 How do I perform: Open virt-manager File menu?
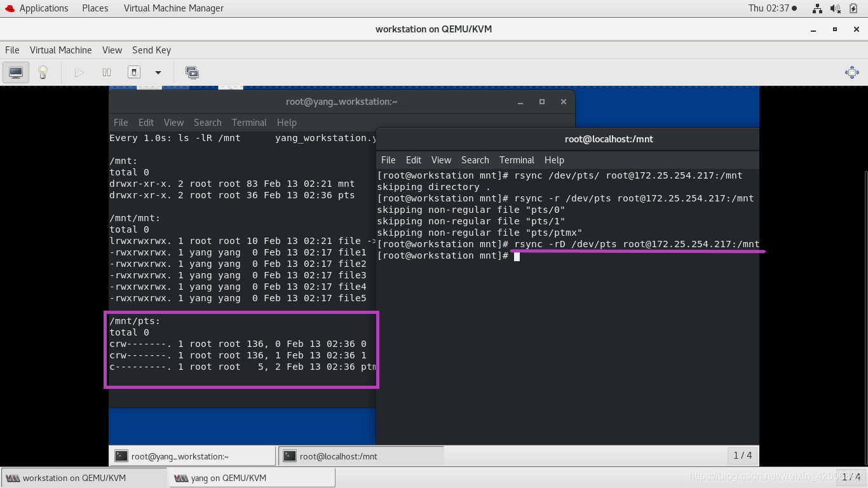(12, 50)
